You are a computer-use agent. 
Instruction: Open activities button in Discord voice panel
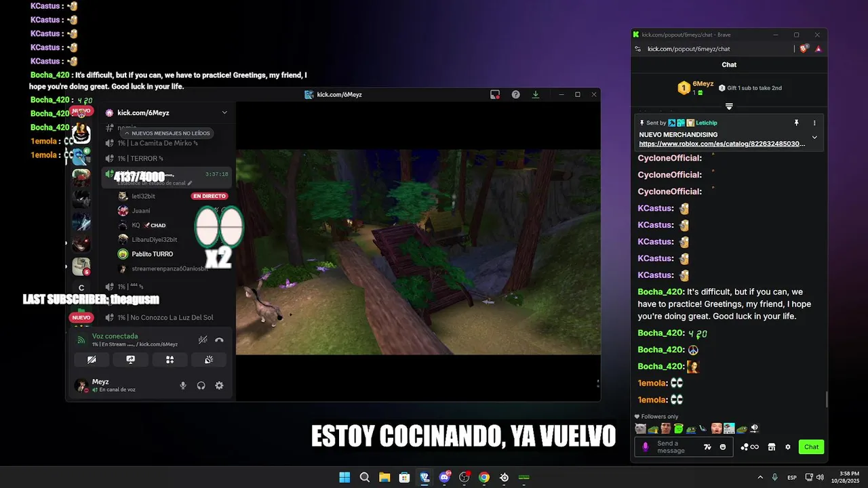(170, 360)
